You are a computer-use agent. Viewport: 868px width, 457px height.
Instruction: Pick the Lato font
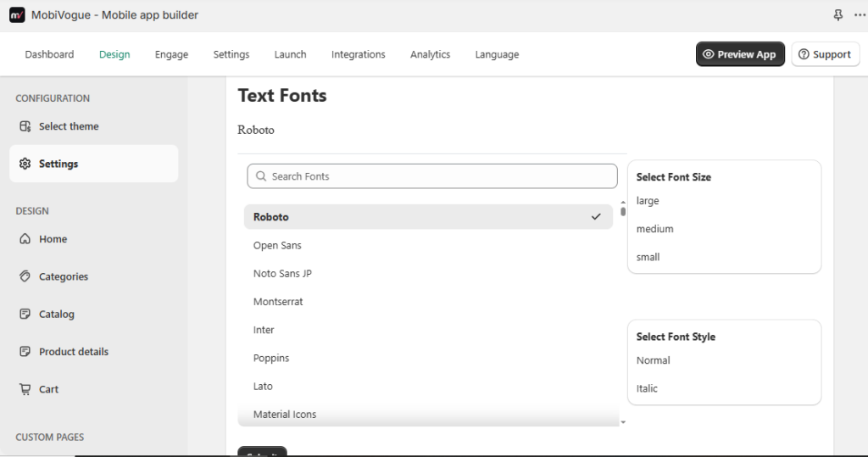coord(428,386)
